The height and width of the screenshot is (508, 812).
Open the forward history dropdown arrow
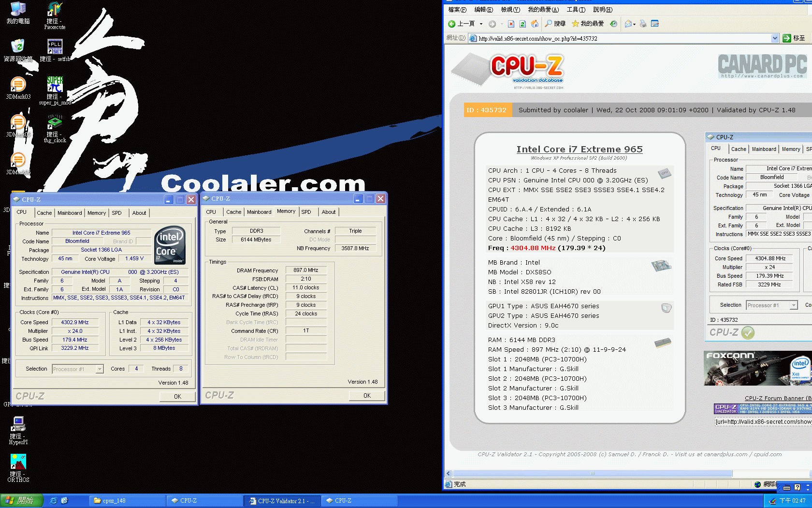tap(502, 24)
